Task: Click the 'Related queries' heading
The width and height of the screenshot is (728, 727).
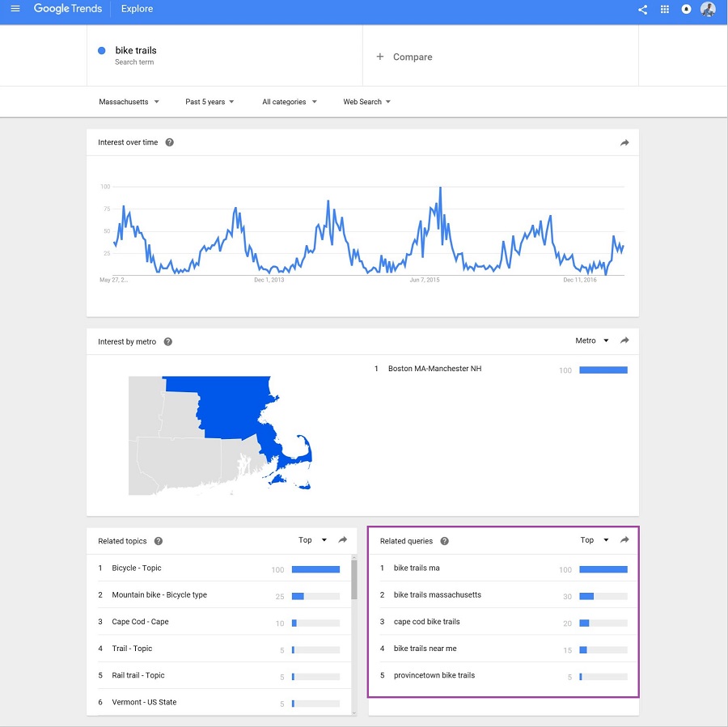Action: (406, 541)
